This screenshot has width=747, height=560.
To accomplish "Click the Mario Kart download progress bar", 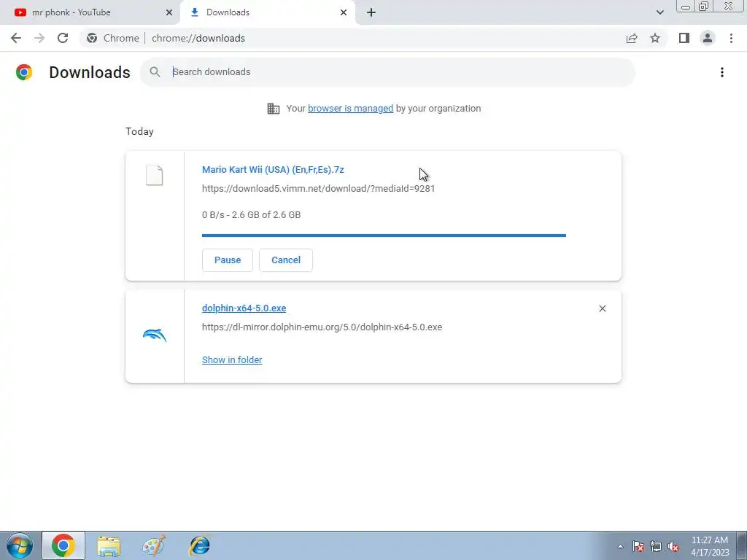I will 384,236.
